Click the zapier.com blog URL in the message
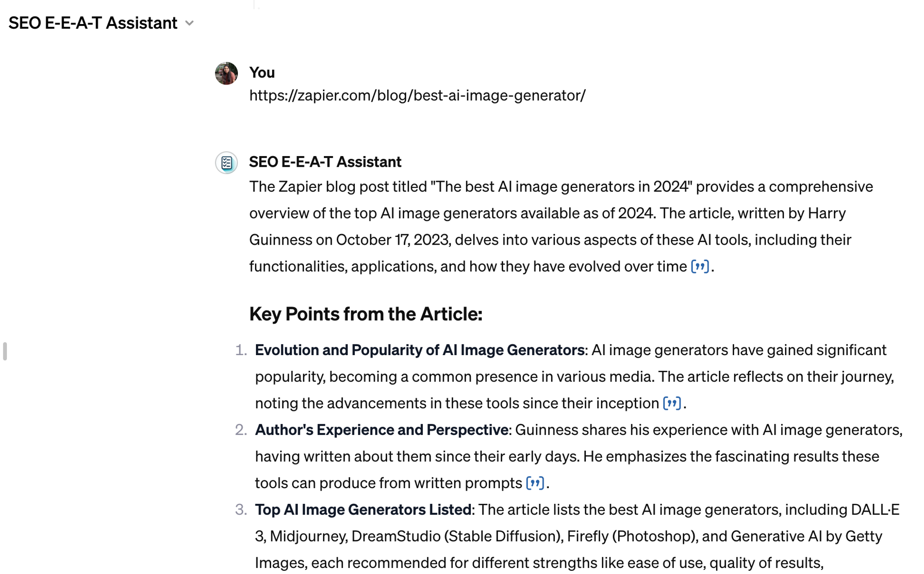 click(x=417, y=96)
